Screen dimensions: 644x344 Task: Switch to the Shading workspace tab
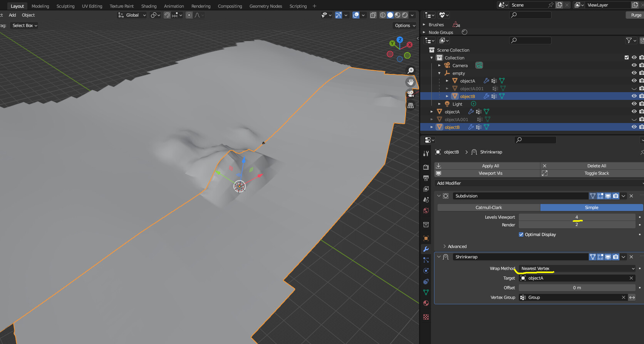149,6
